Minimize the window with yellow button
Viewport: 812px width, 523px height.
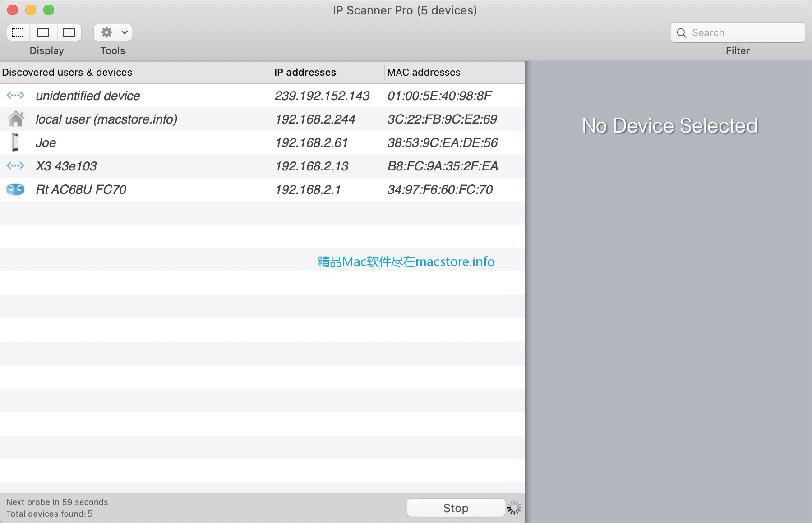[31, 9]
